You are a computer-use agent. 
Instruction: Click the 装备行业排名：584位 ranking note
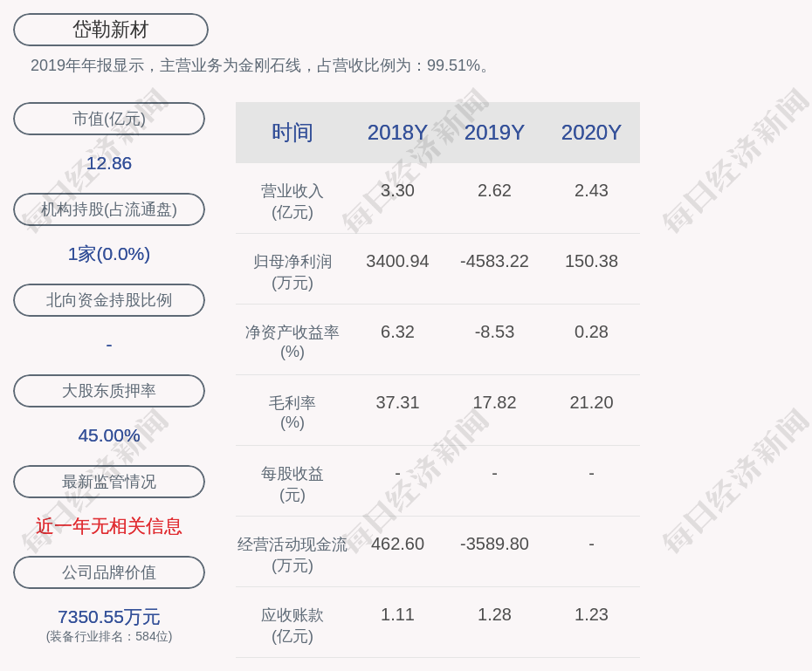click(x=109, y=636)
